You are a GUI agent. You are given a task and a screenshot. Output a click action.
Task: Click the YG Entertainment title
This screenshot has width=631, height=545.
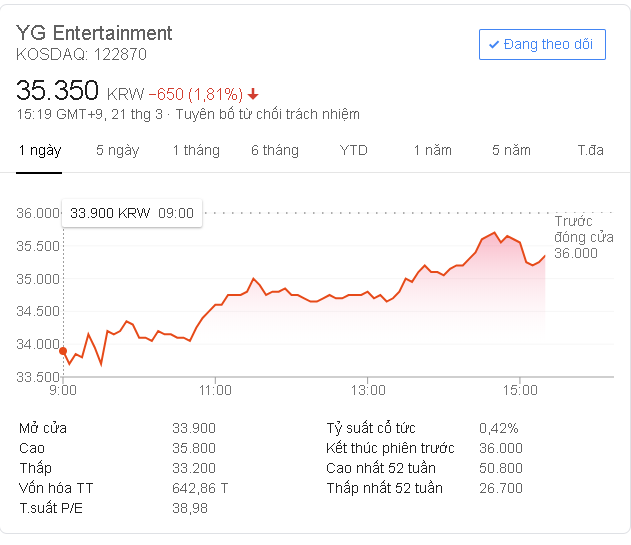click(94, 33)
